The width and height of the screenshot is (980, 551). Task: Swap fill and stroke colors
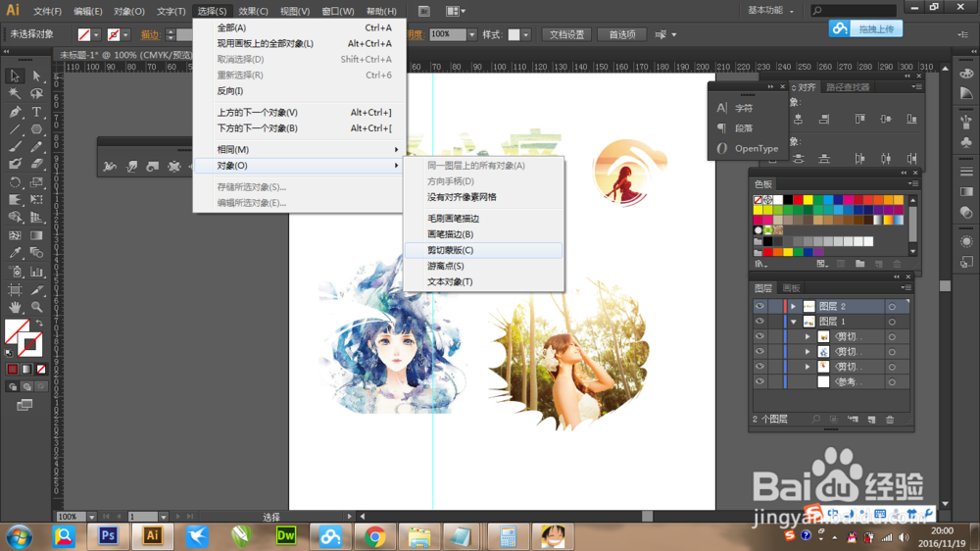coord(39,323)
